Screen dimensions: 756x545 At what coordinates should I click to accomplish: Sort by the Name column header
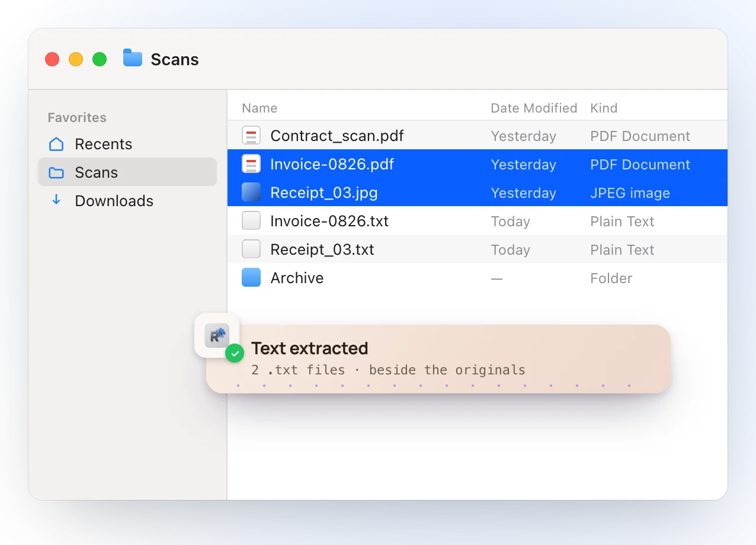tap(260, 108)
